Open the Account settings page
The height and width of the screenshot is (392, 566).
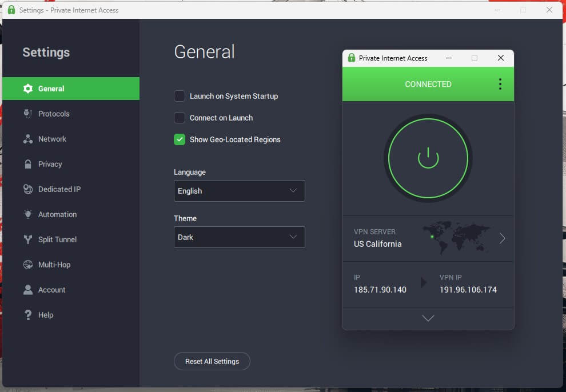(x=71, y=290)
